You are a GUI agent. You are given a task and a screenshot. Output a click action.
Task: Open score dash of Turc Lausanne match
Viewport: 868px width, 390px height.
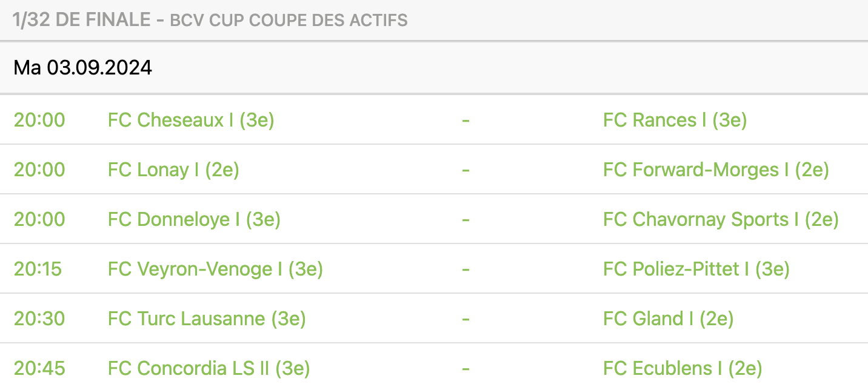tap(466, 319)
